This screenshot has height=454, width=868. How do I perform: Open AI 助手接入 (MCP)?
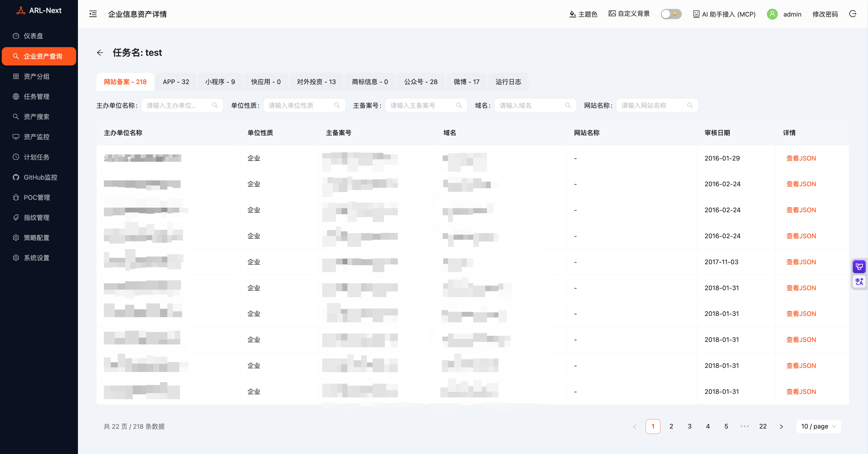pos(724,14)
